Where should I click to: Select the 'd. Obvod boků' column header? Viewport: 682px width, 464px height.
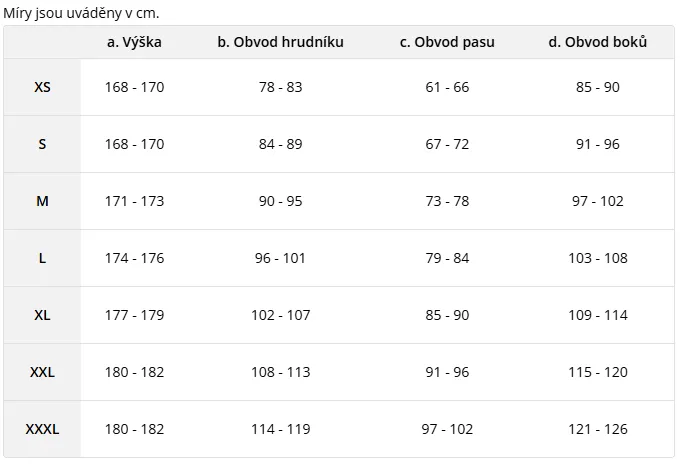[598, 42]
